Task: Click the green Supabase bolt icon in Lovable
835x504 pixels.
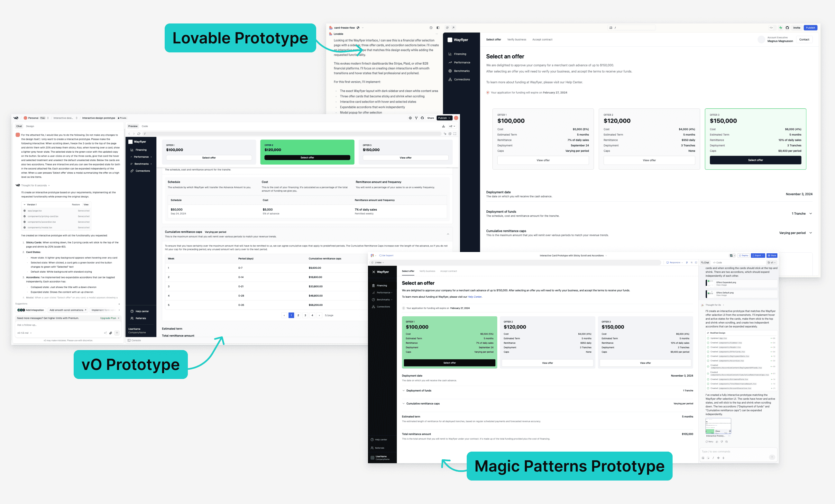Action: click(781, 28)
